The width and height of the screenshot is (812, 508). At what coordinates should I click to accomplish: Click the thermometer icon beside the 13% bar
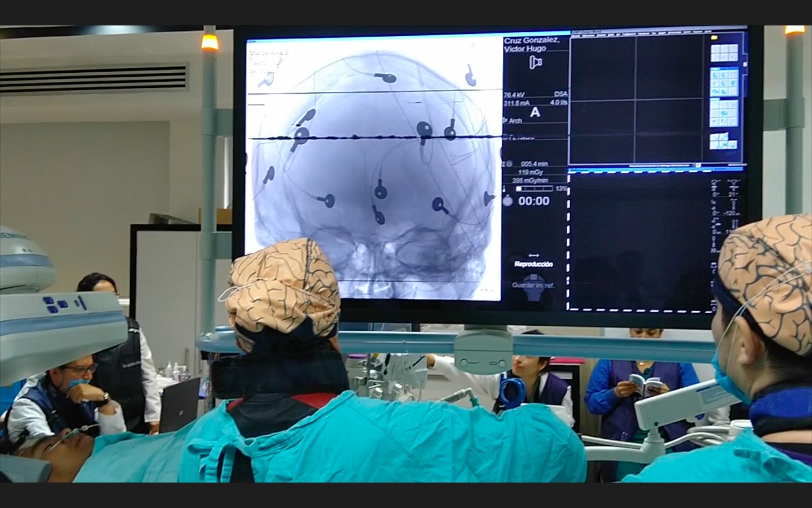tap(505, 189)
